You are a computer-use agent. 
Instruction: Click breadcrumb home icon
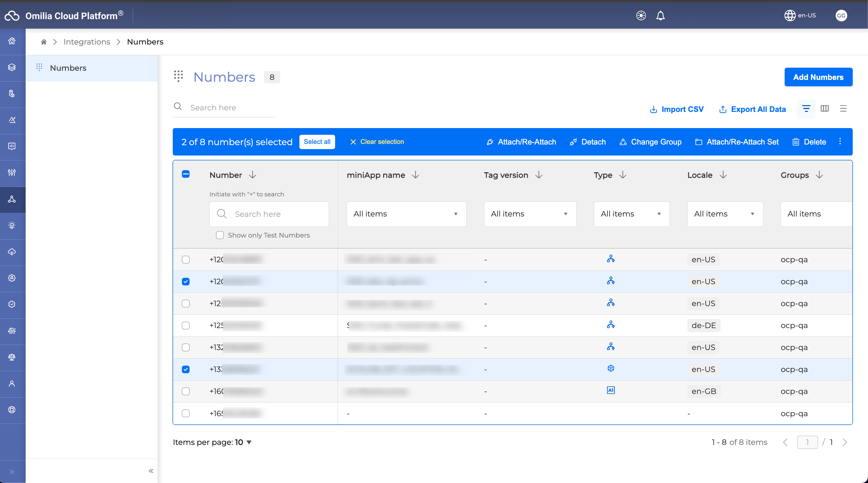click(x=43, y=42)
